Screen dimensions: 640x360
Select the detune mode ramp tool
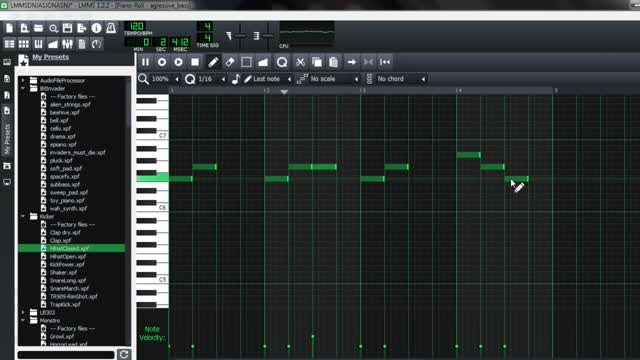263,62
